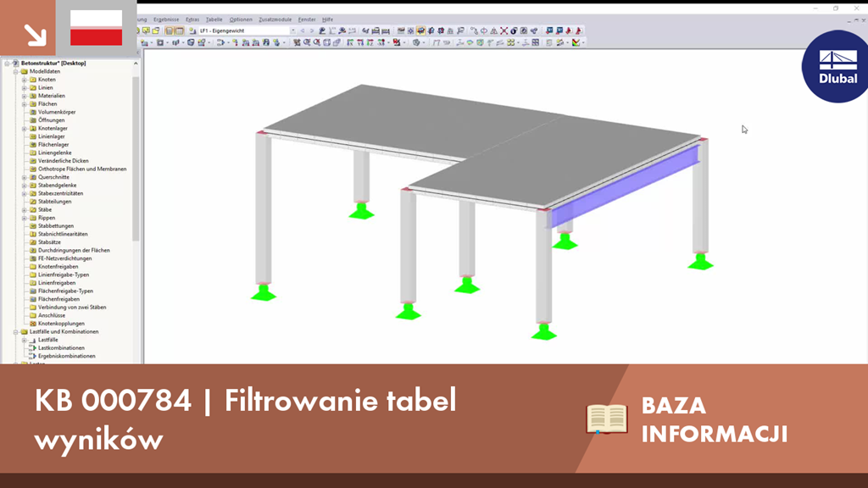The width and height of the screenshot is (868, 488).
Task: Expand the Querschnitte tree node
Action: click(25, 177)
